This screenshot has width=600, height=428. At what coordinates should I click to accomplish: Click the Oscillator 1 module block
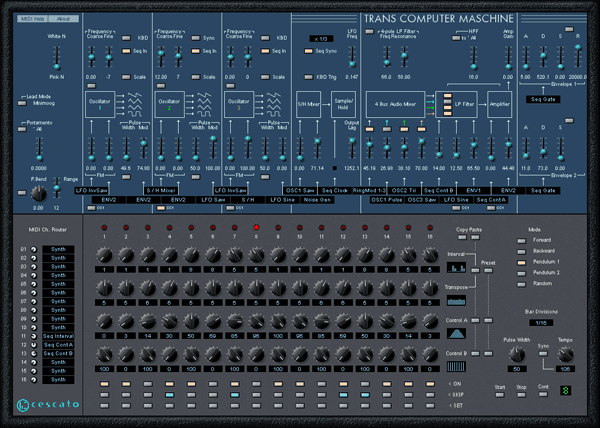tap(99, 107)
